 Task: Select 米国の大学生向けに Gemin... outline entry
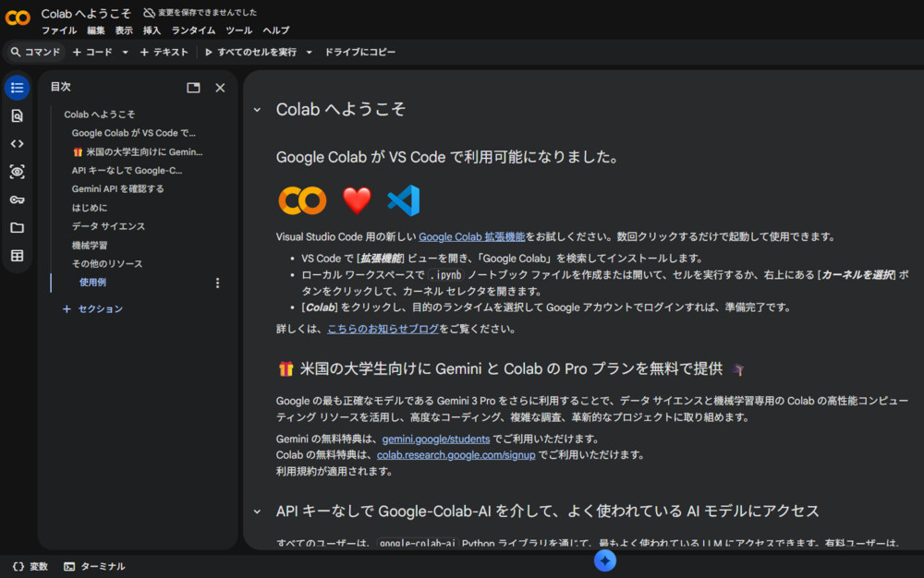coord(138,151)
